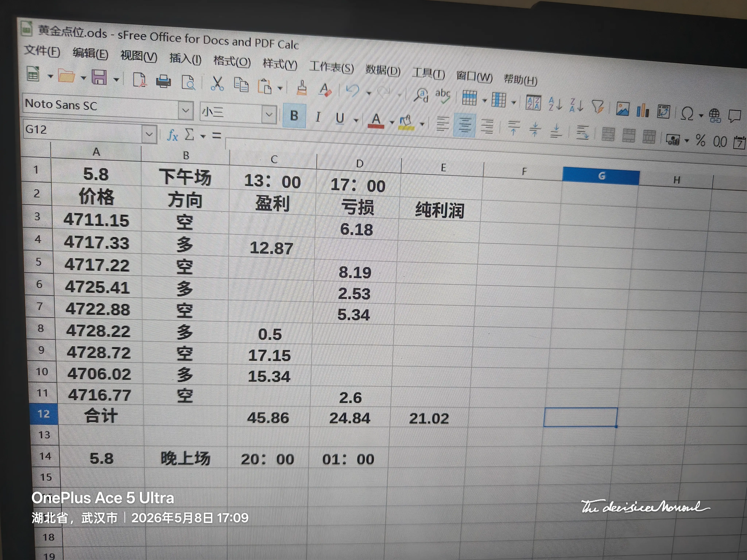Apply the red font color button
The width and height of the screenshot is (747, 560).
click(x=376, y=121)
